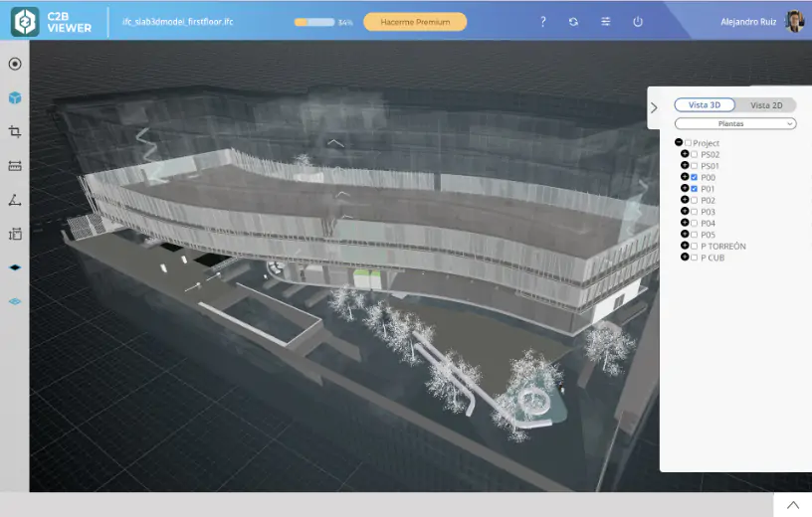Expand the P CUB tree node

tap(685, 257)
